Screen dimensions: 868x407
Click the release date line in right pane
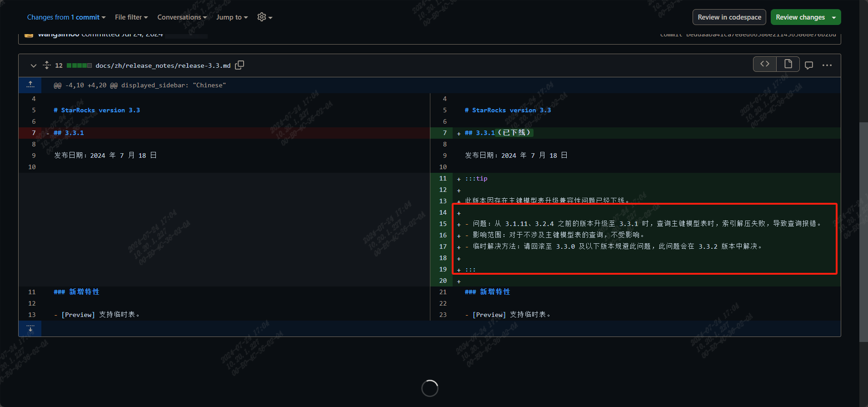pyautogui.click(x=516, y=156)
